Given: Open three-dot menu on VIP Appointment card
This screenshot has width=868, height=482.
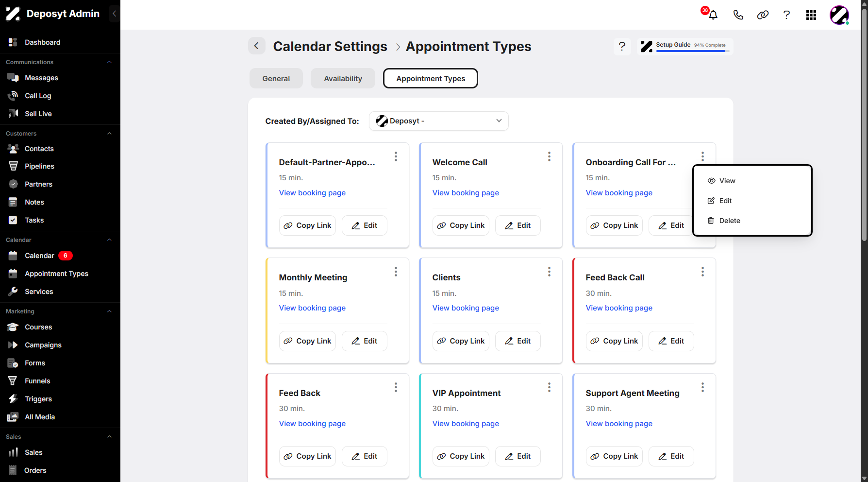Looking at the screenshot, I should coord(549,387).
